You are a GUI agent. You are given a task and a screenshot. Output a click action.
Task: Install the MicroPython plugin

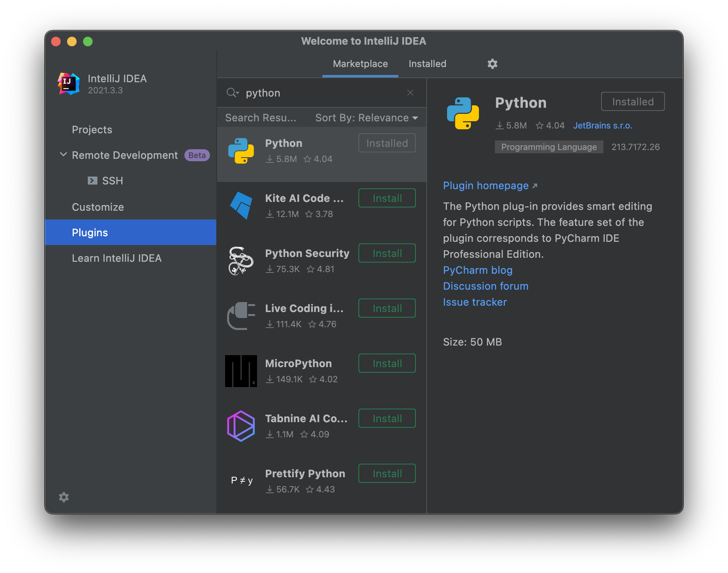click(387, 363)
